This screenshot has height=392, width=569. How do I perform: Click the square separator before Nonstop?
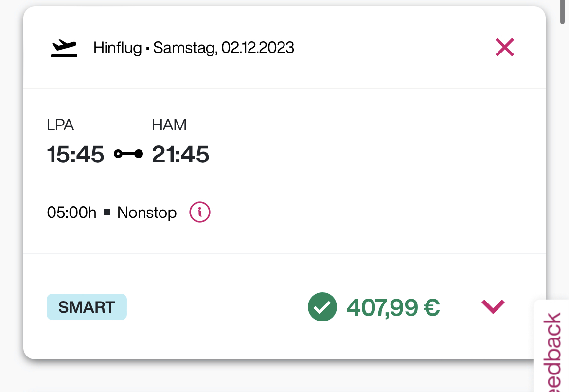click(x=107, y=213)
